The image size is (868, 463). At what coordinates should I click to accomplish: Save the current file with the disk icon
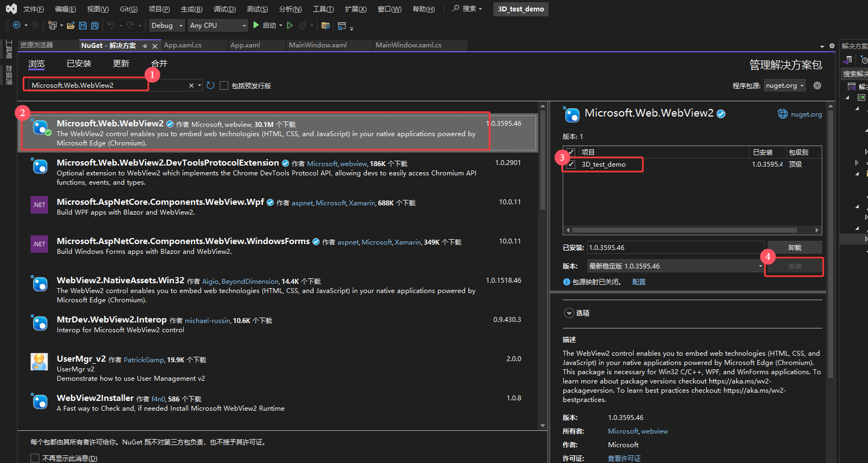83,26
